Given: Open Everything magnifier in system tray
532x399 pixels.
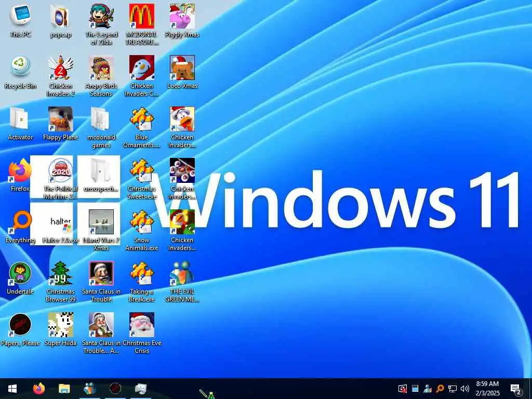Looking at the screenshot, I should tap(440, 389).
